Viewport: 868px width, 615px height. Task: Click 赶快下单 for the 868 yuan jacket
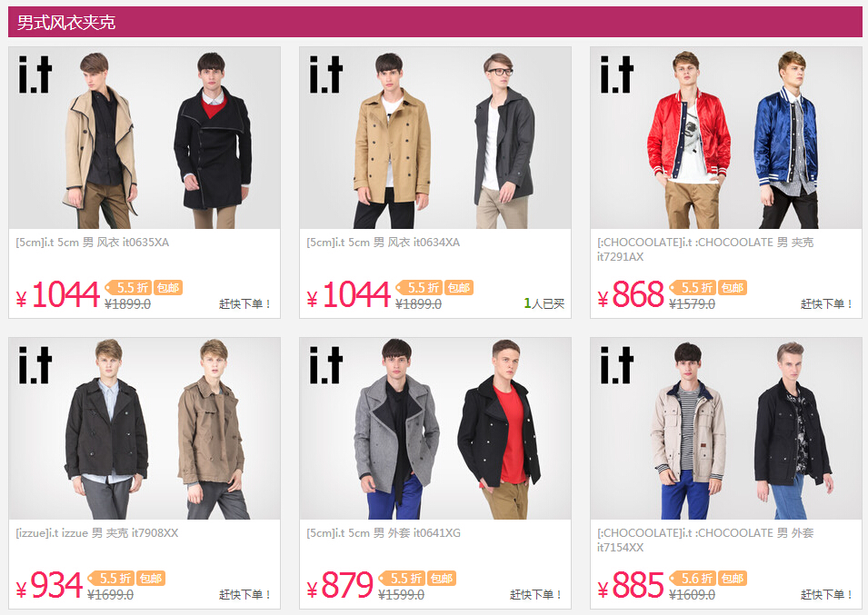tap(826, 303)
